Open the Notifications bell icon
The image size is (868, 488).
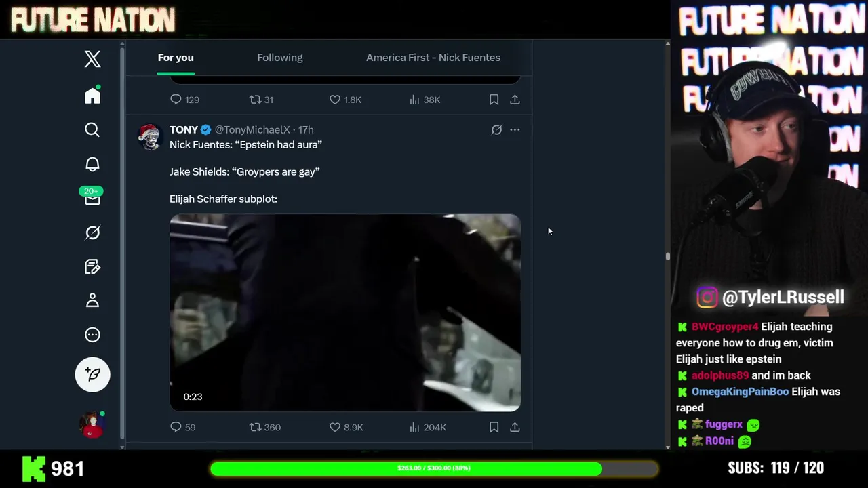[92, 164]
